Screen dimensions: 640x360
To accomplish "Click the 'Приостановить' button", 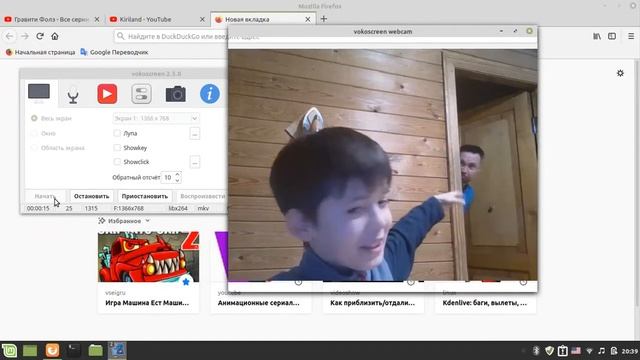I will click(144, 196).
